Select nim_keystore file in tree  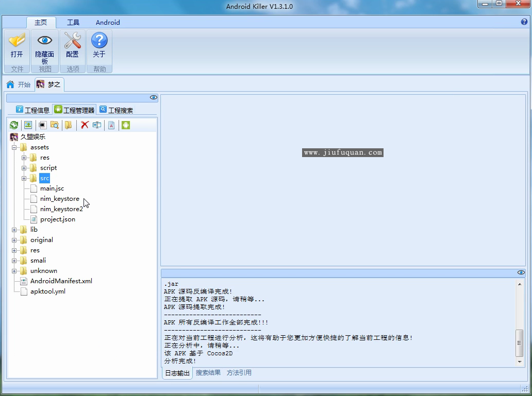pos(60,199)
